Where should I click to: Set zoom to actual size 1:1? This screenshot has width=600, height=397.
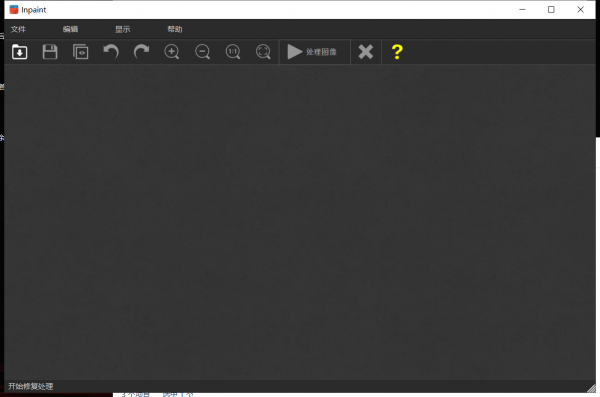tap(233, 52)
